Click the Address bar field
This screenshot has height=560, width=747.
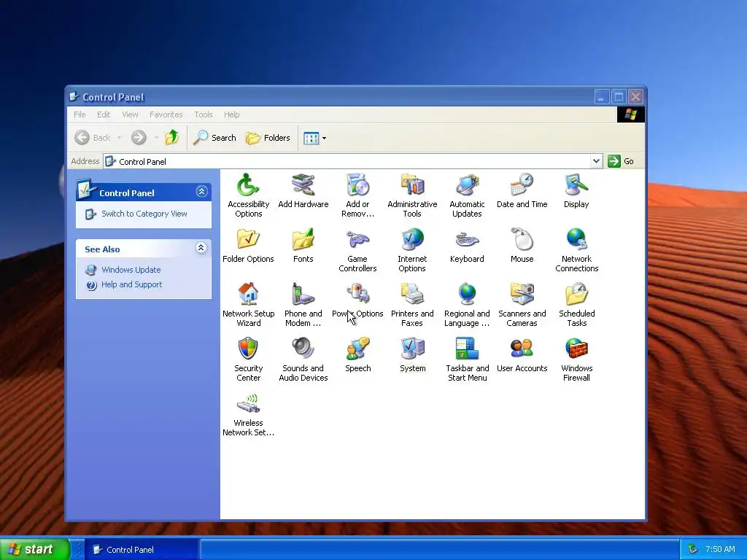[x=353, y=161]
